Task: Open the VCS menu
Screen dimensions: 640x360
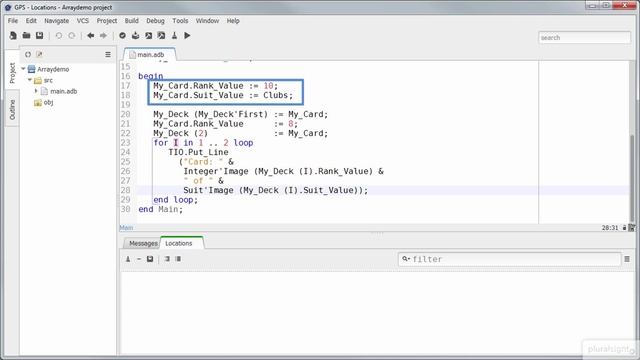Action: tap(82, 20)
